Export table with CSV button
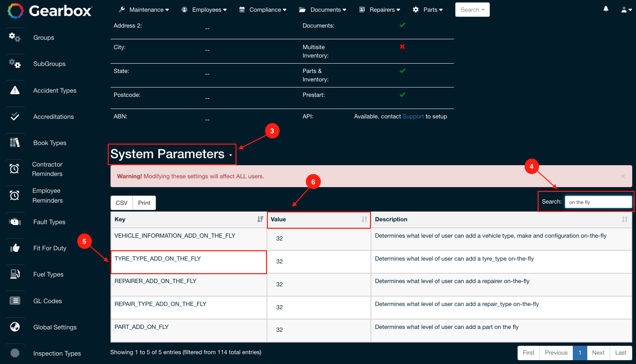Image resolution: width=636 pixels, height=364 pixels. click(122, 203)
